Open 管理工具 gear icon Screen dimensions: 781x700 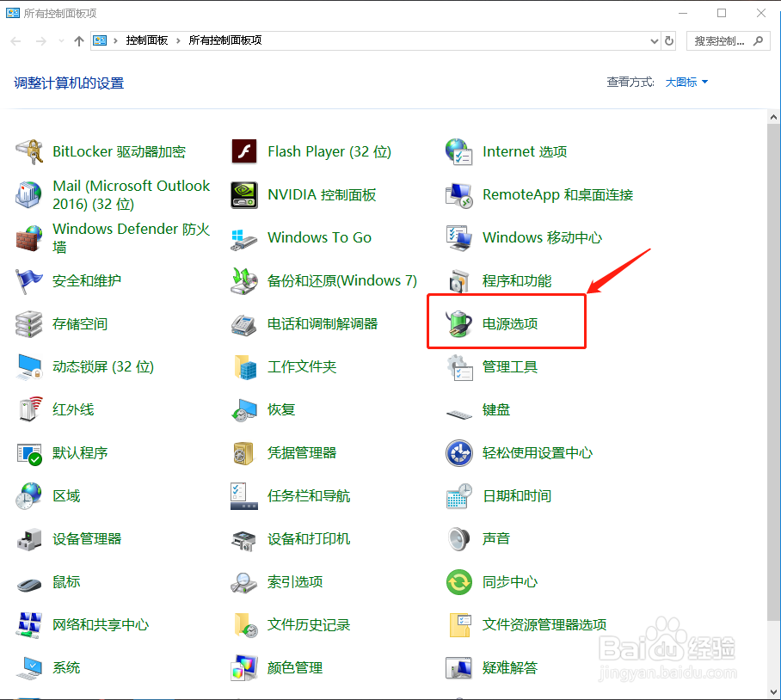[x=458, y=367]
